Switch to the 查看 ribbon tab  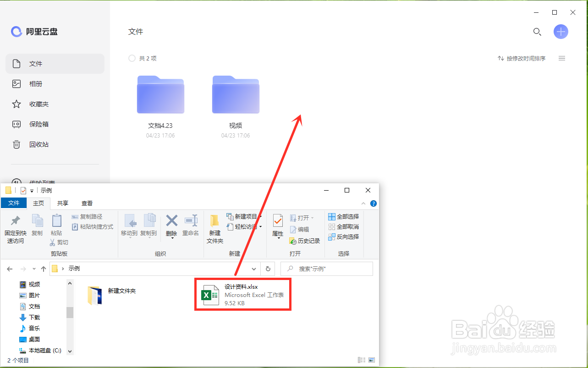point(87,203)
